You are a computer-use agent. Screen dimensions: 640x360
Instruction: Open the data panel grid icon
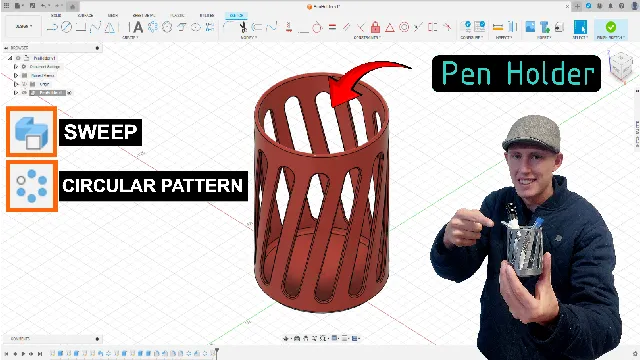[x=7, y=6]
